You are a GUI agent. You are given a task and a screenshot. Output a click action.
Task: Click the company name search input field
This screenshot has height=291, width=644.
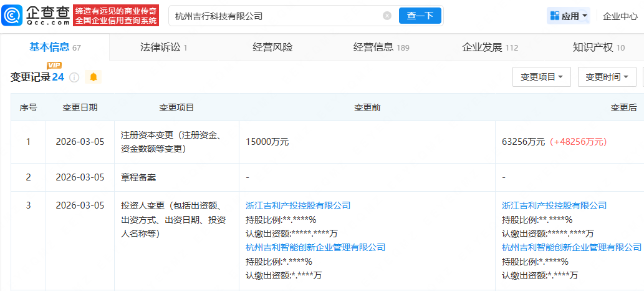[x=274, y=16]
